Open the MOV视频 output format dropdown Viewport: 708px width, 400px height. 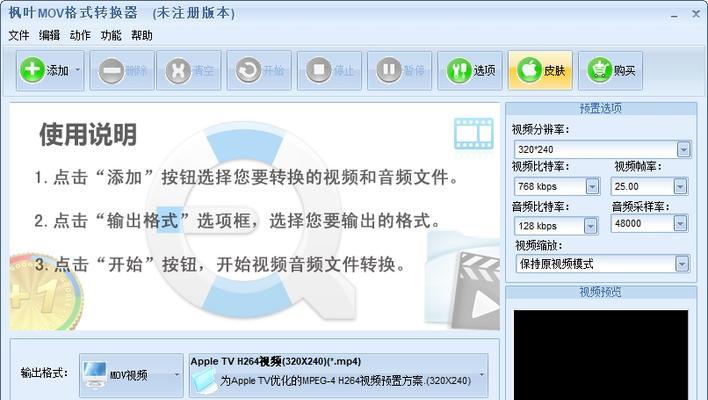(177, 375)
